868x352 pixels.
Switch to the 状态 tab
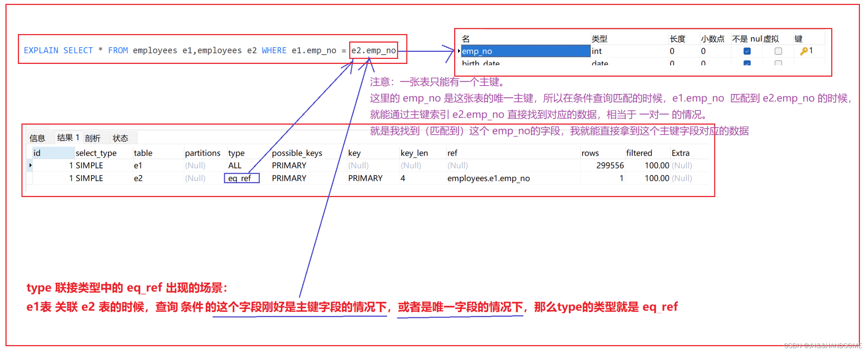[120, 138]
